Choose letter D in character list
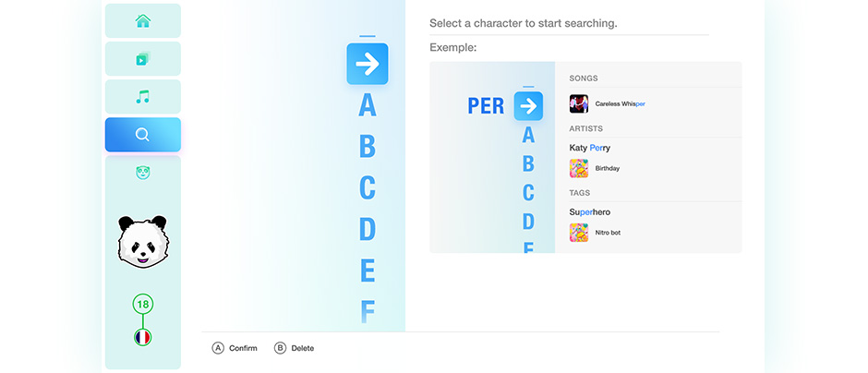 368,229
